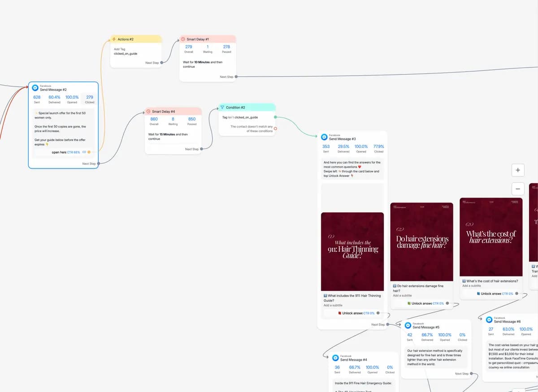Click the 60.4% Delivered stat

54,99
